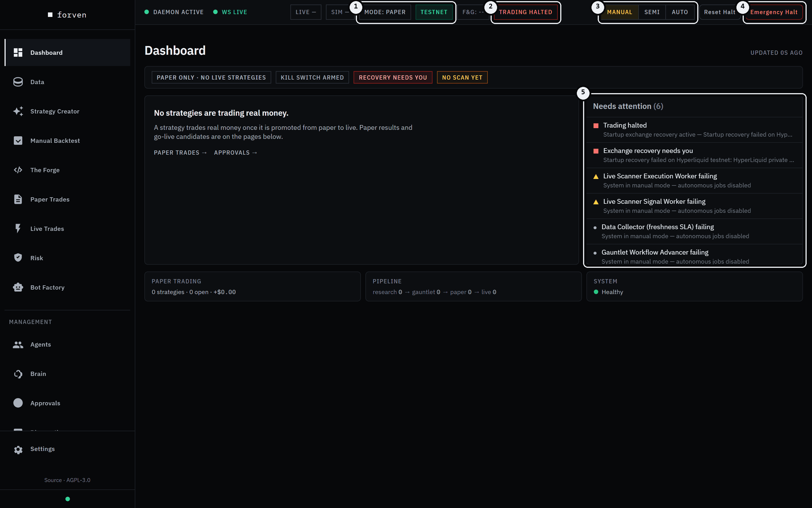Click the RECOVERY NEEDS YOU badge
The height and width of the screenshot is (508, 812).
(393, 77)
